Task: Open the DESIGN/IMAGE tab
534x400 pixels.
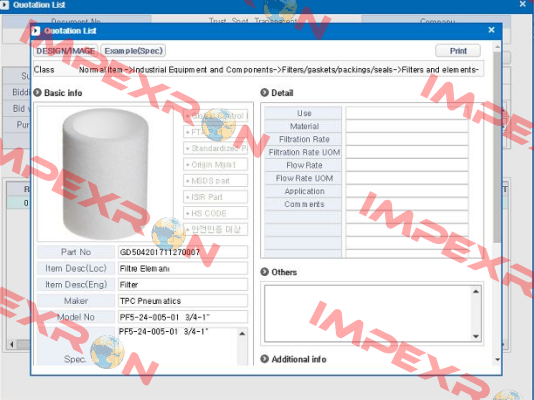Action: (66, 51)
